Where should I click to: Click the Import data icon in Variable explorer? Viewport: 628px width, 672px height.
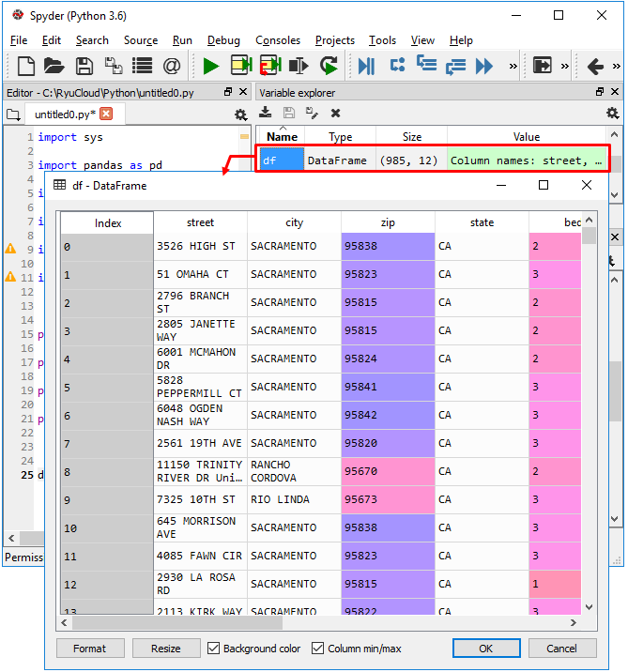pyautogui.click(x=266, y=113)
